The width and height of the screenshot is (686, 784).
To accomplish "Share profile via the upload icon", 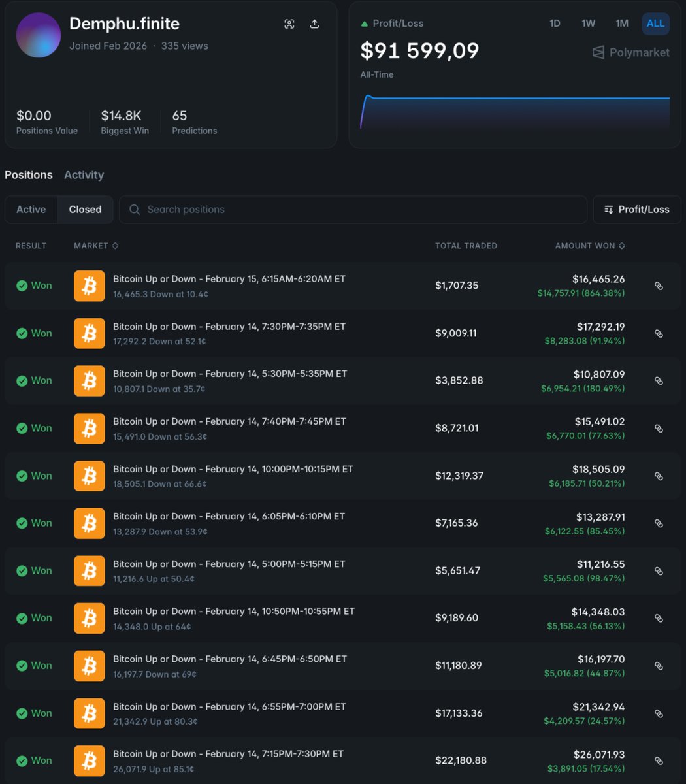I will click(x=314, y=24).
